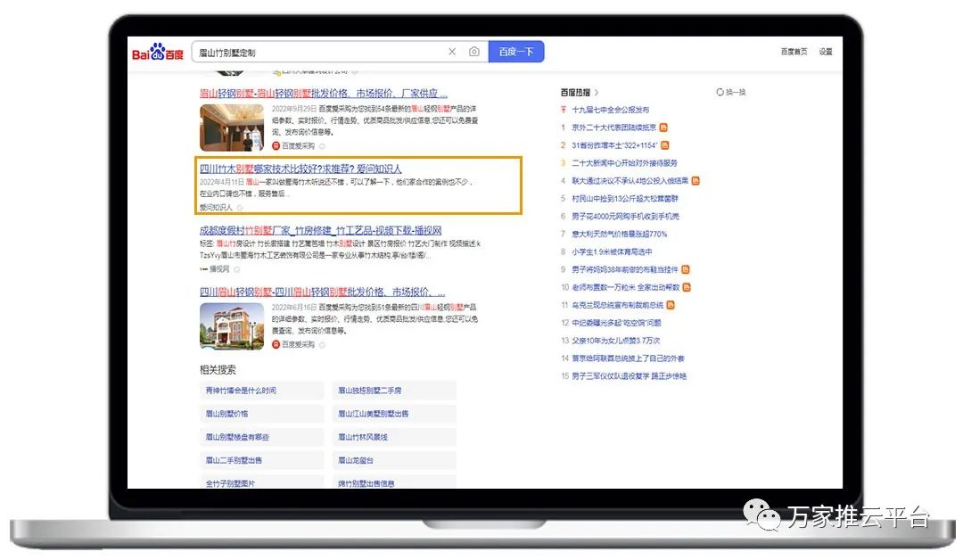963x560 pixels.
Task: Select related search 眉山别墅价格
Action: (x=227, y=414)
